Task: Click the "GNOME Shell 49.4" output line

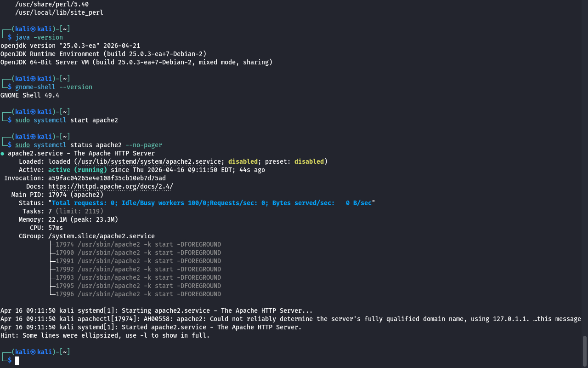Action: coord(30,95)
